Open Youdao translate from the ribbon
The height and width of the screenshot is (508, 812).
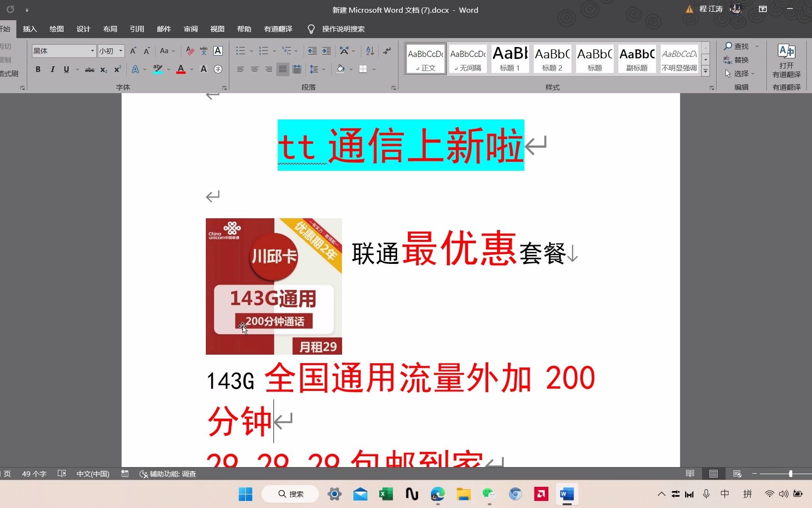click(x=786, y=61)
